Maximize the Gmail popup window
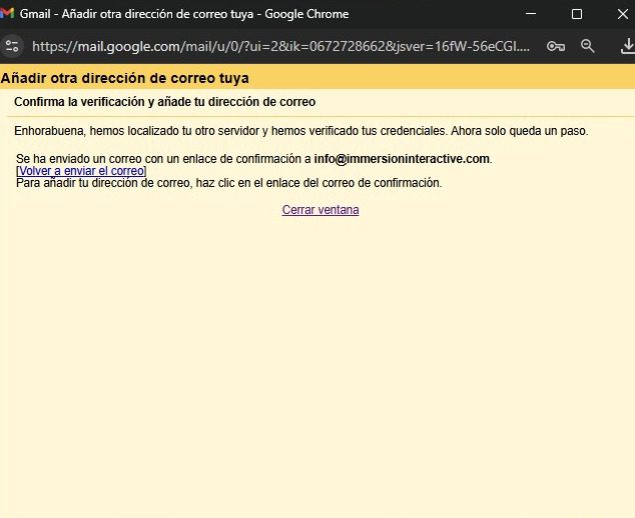The image size is (635, 518). pos(576,14)
